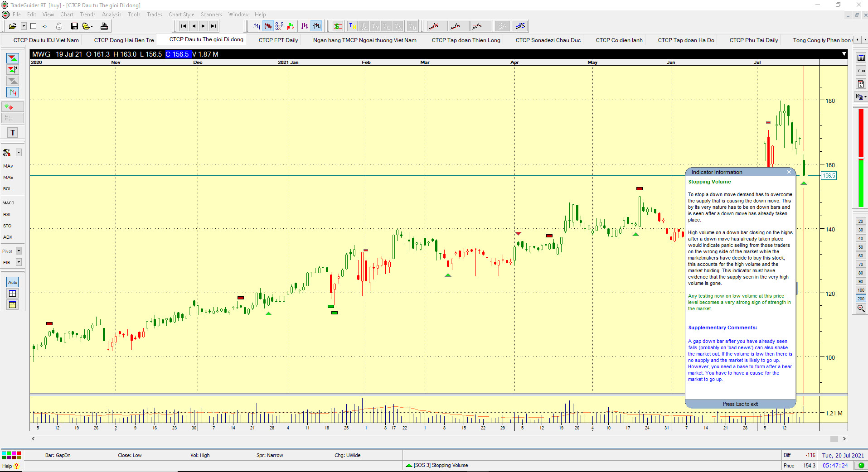The width and height of the screenshot is (868, 472).
Task: Switch to the CTCP FPT Daily tab
Action: click(x=278, y=40)
